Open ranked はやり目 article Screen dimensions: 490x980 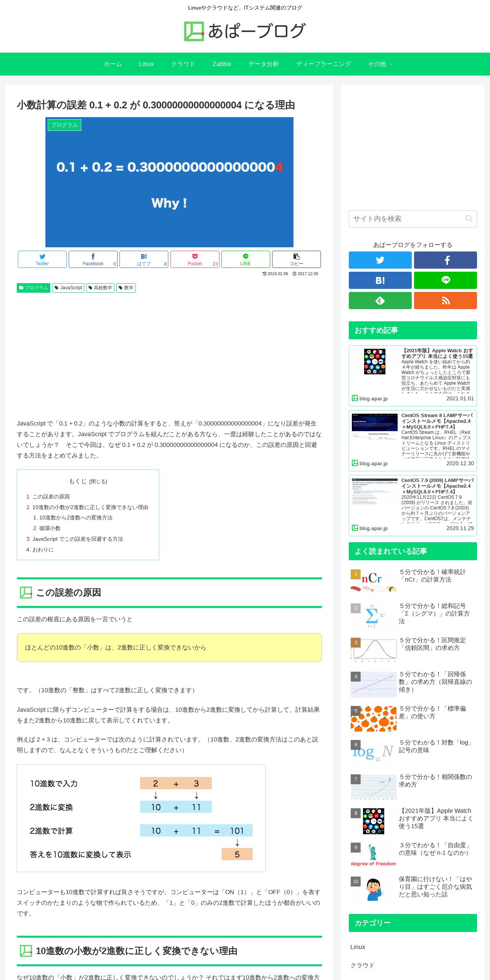pos(413,888)
